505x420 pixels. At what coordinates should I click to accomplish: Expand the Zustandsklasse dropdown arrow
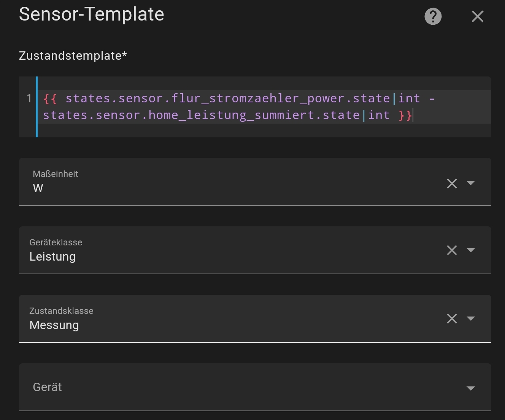tap(471, 318)
